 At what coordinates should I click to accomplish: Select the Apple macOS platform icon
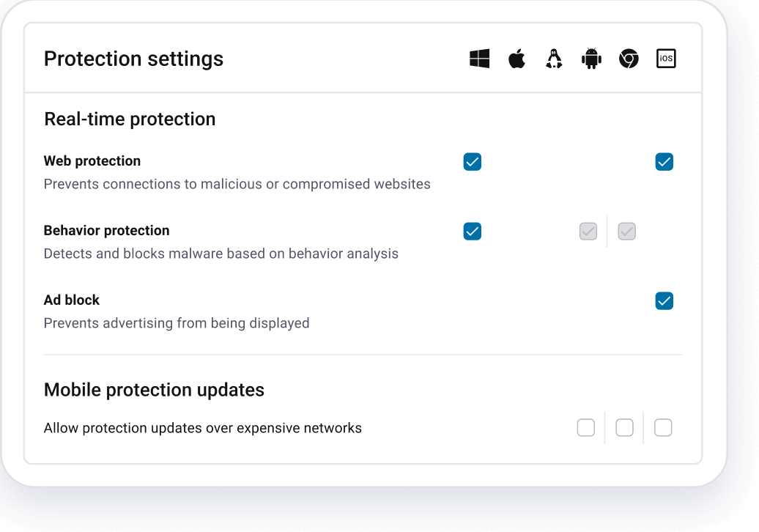coord(517,58)
